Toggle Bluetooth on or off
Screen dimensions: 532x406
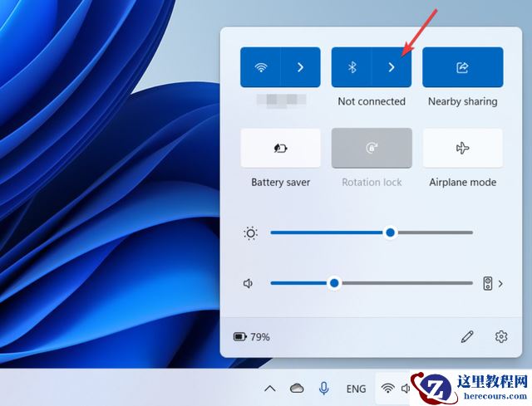coord(352,67)
